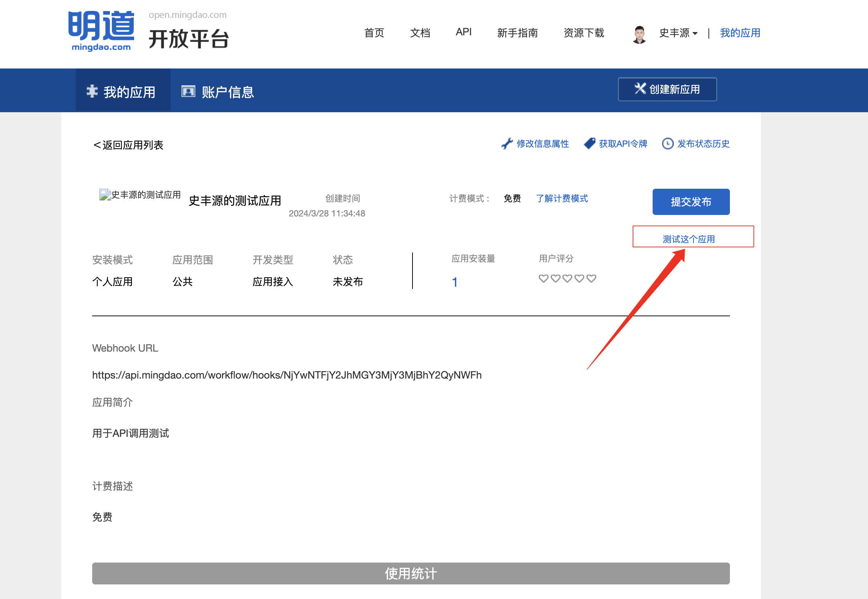
Task: Click the tag icon for 获取API令牌
Action: point(590,143)
